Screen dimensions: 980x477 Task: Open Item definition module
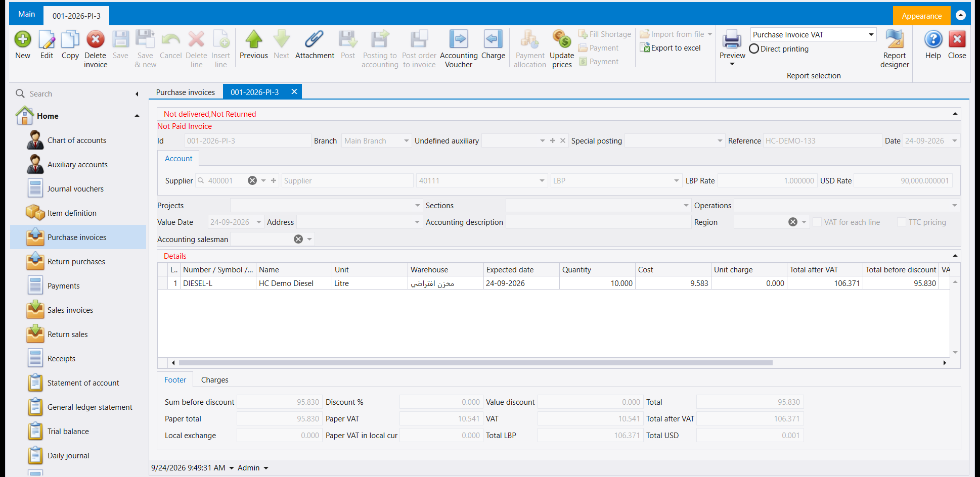click(x=72, y=213)
